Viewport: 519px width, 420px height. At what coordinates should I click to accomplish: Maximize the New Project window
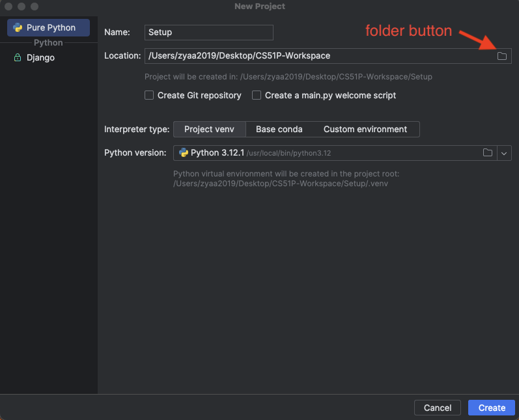coord(33,7)
